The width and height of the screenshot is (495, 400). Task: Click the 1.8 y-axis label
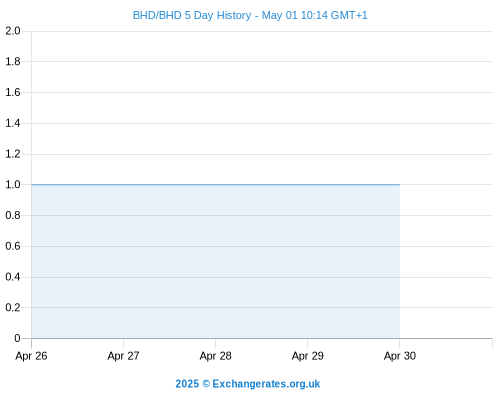pyautogui.click(x=13, y=62)
